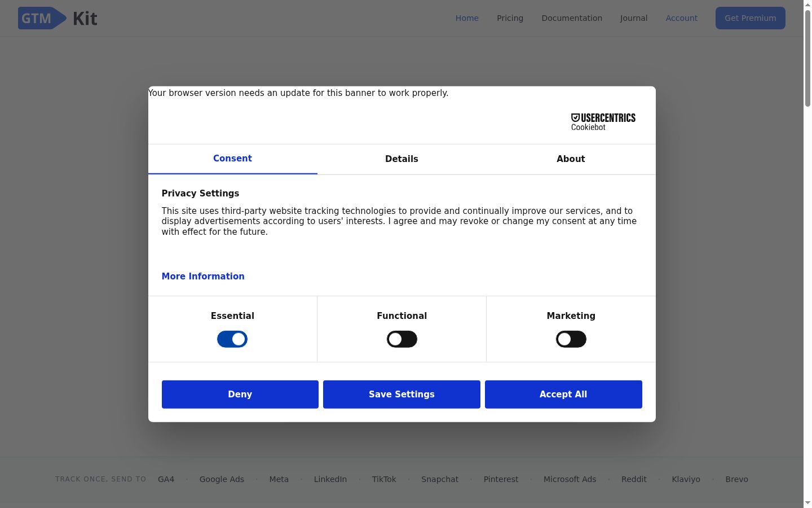
Task: Click the browser update warning text
Action: 298,93
